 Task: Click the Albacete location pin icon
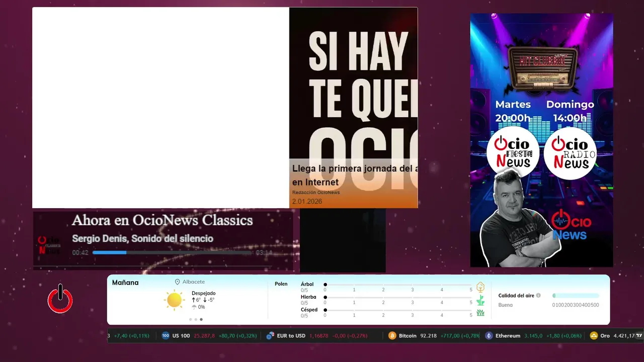[177, 282]
